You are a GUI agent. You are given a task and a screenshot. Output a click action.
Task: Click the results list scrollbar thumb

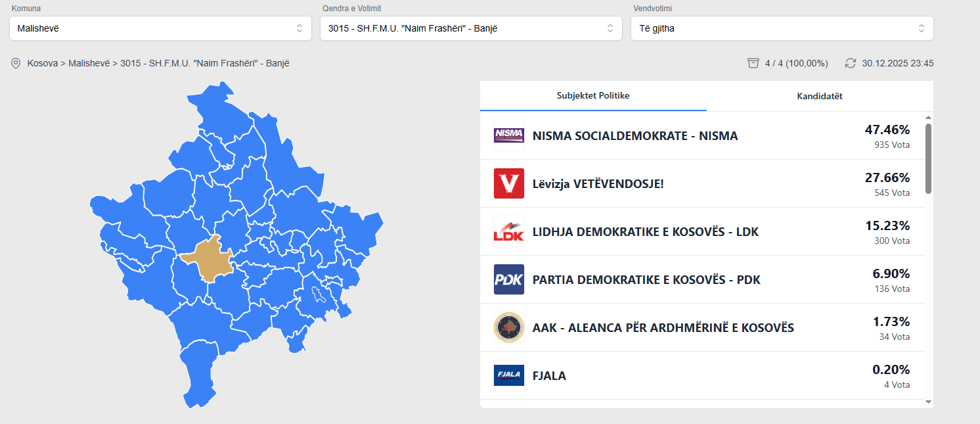tap(928, 158)
